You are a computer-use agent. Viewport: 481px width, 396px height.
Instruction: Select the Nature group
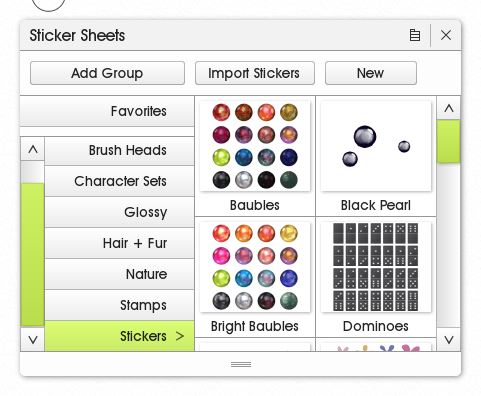click(119, 274)
